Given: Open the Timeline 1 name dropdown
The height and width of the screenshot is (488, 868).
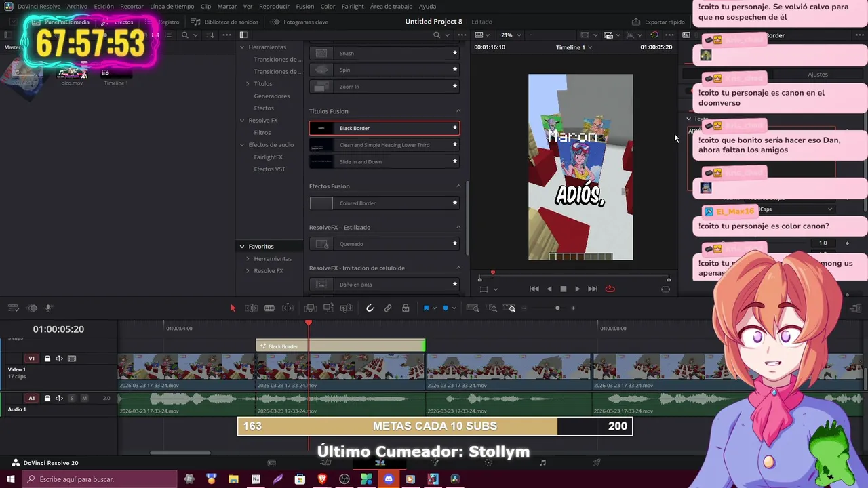Looking at the screenshot, I should coord(574,47).
